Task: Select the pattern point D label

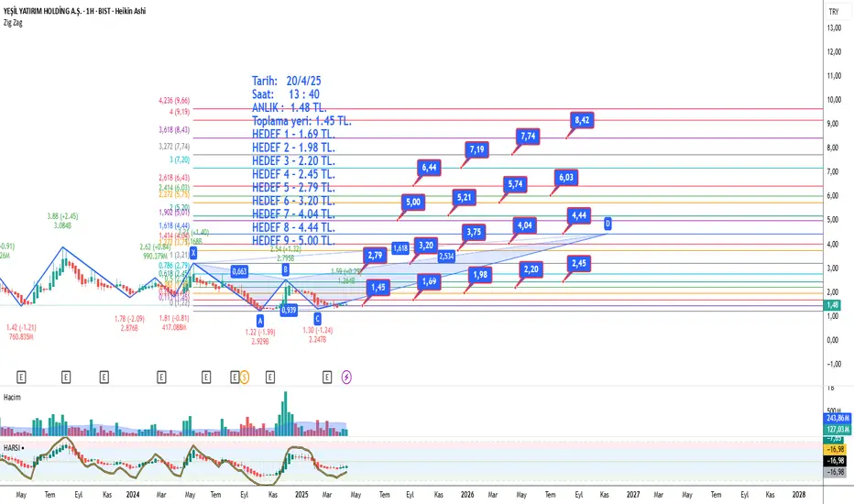Action: 608,224
